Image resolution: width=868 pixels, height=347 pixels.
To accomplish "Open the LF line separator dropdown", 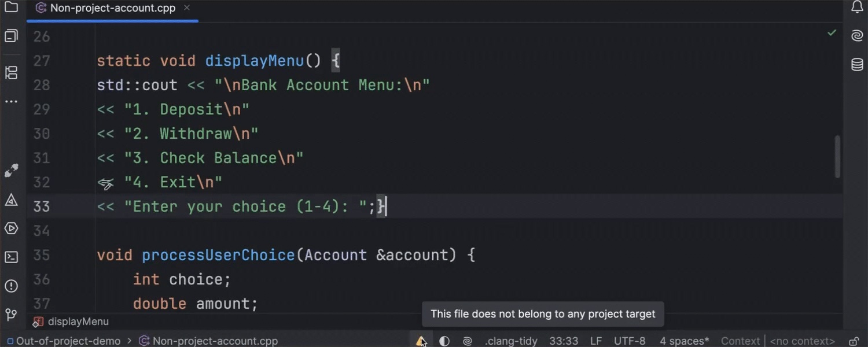I will [x=596, y=341].
